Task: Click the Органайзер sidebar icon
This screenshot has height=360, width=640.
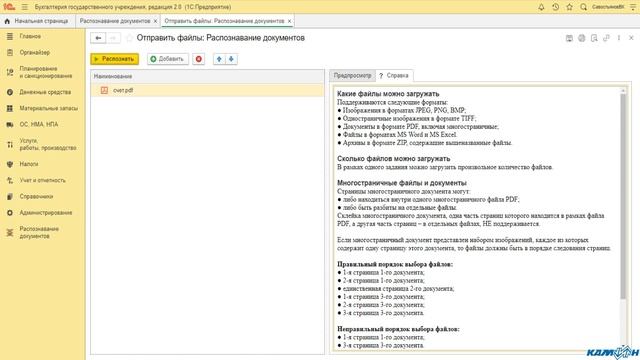Action: click(10, 53)
